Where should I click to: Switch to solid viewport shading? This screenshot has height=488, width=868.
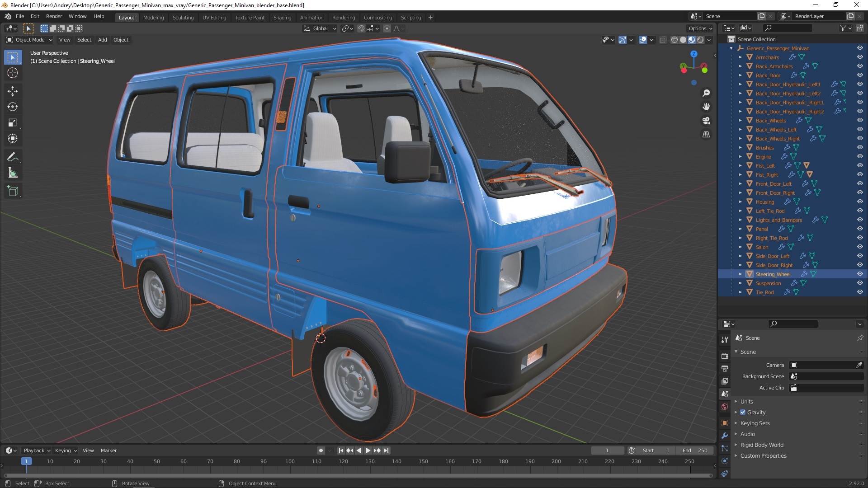coord(683,40)
